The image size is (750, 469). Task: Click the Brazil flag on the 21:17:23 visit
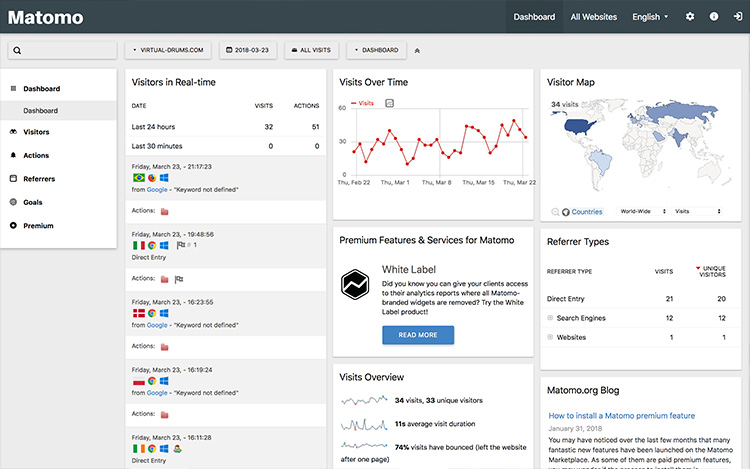(138, 177)
